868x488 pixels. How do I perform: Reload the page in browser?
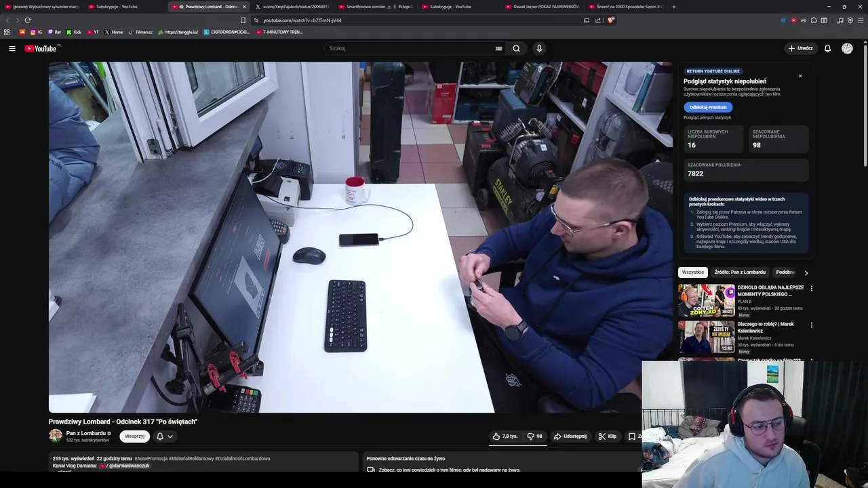tap(28, 20)
